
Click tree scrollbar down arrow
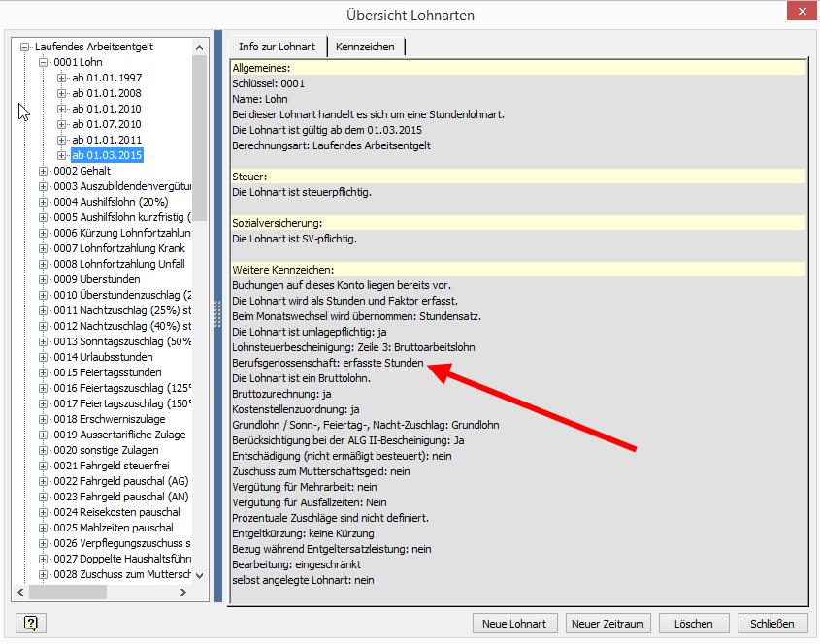point(199,575)
